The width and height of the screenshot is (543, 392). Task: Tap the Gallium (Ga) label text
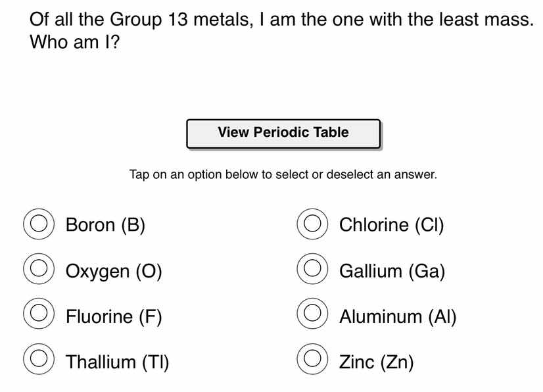point(392,270)
